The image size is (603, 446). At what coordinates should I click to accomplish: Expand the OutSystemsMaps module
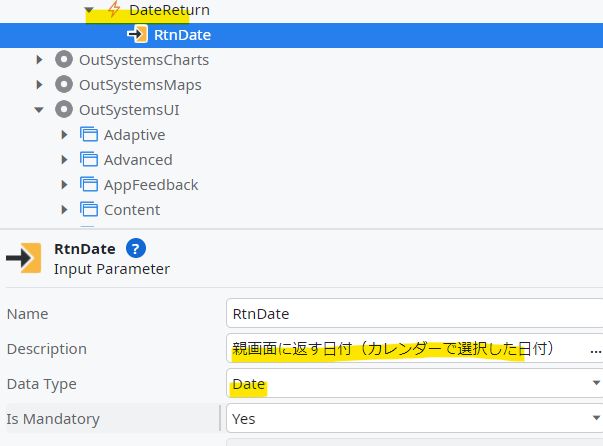39,85
